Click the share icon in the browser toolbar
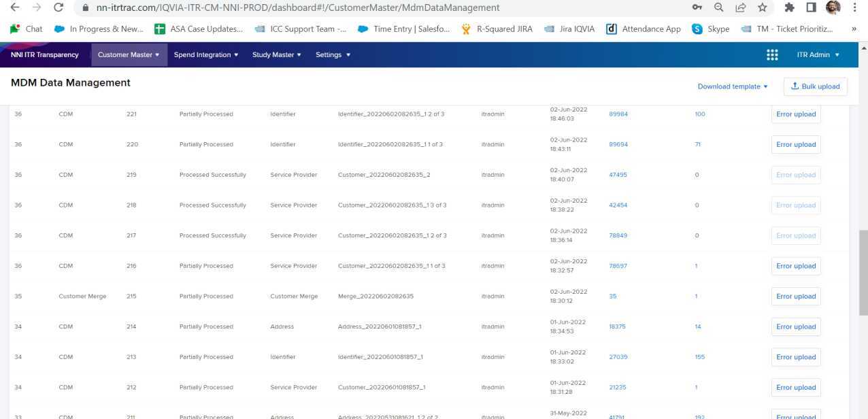Screen dimensions: 868x419 [740, 8]
